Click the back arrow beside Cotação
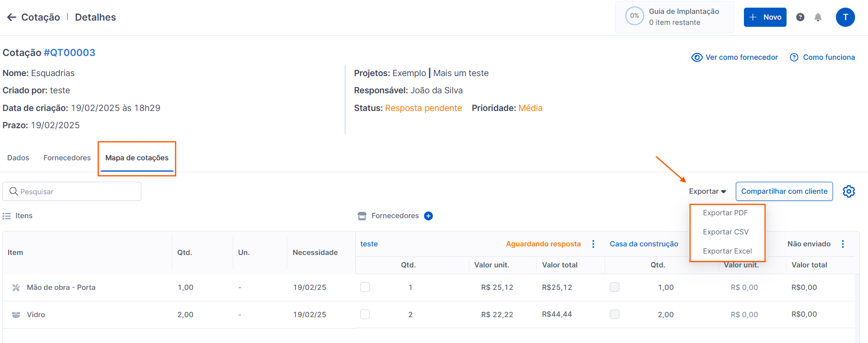The image size is (868, 343). (11, 17)
